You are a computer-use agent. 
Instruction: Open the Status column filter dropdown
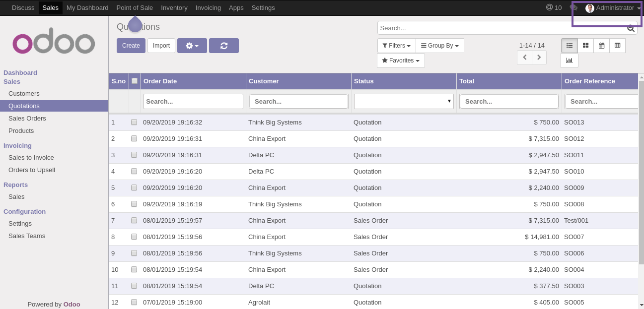tap(403, 101)
